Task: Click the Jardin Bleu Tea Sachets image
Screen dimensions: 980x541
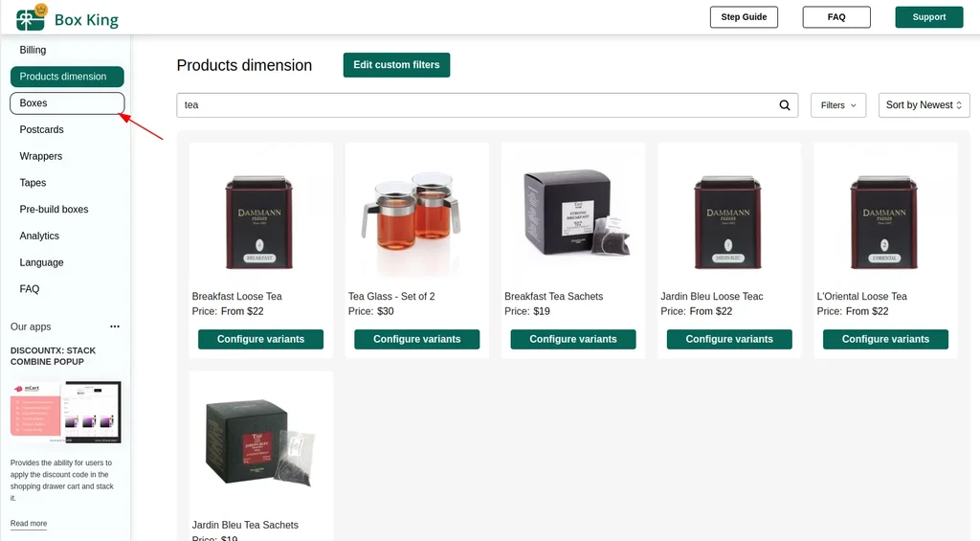Action: 260,442
